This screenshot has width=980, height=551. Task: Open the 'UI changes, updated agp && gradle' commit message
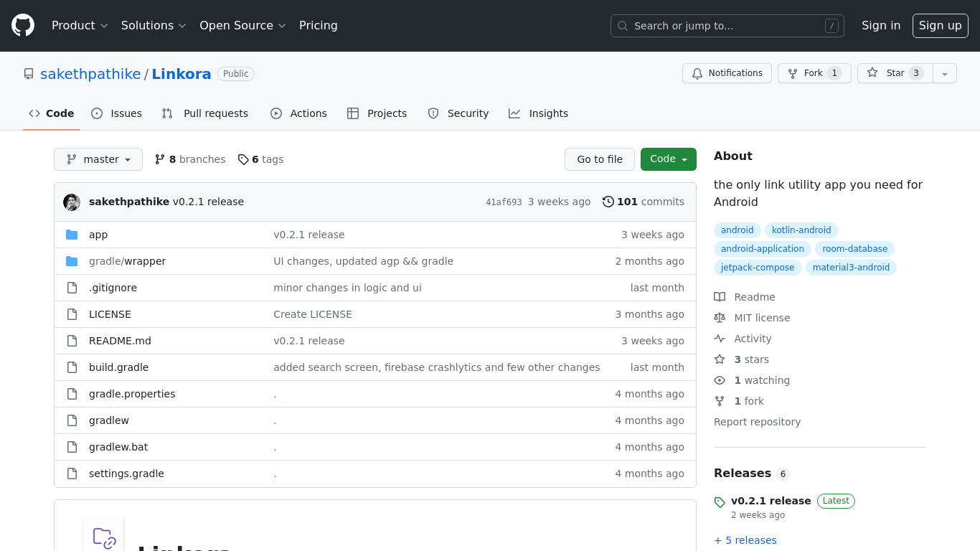click(363, 261)
